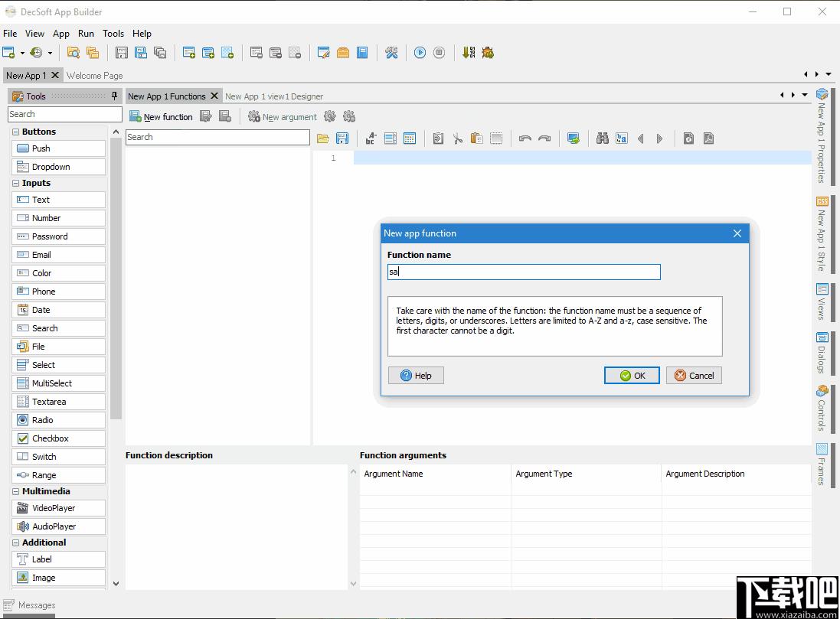Screen dimensions: 840x619
Task: Switch to New App 1 view1 Designer tab
Action: pyautogui.click(x=274, y=96)
